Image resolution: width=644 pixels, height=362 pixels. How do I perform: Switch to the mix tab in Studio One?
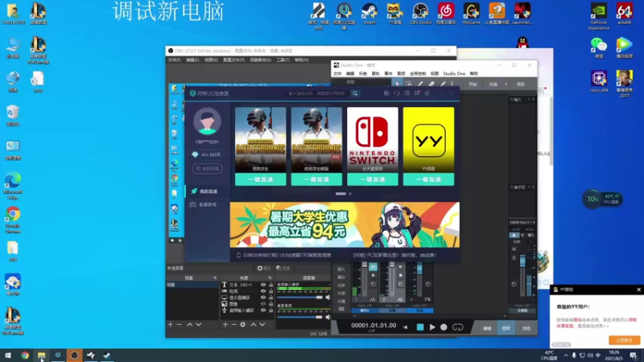pyautogui.click(x=506, y=328)
